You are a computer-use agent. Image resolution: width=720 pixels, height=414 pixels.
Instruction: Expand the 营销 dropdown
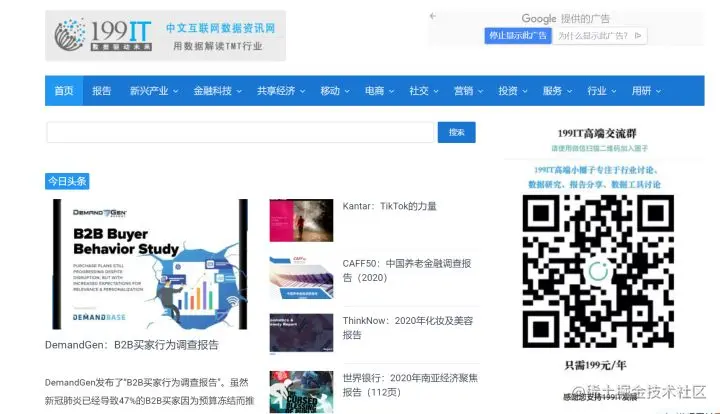tap(468, 91)
